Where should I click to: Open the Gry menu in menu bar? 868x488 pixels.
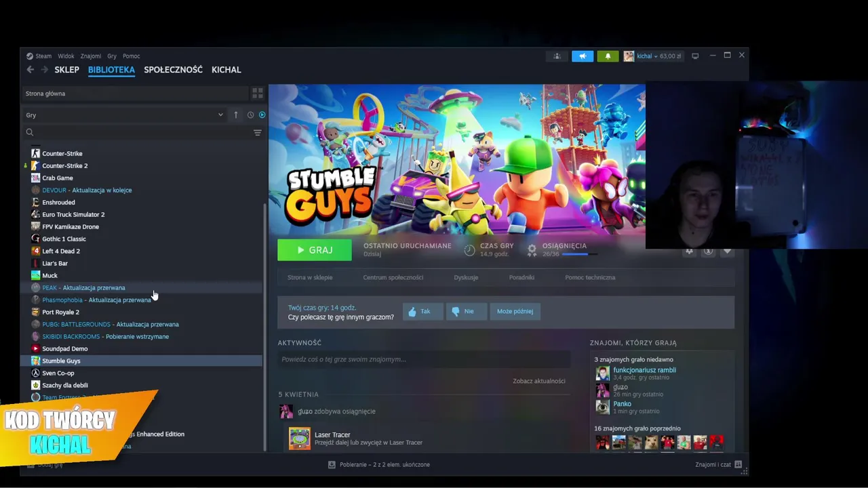(x=112, y=56)
